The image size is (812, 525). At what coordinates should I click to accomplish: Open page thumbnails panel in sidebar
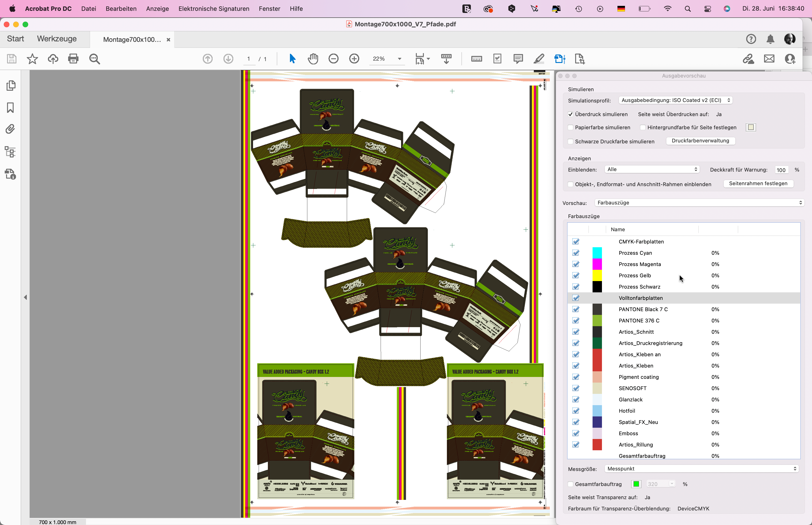coord(11,86)
